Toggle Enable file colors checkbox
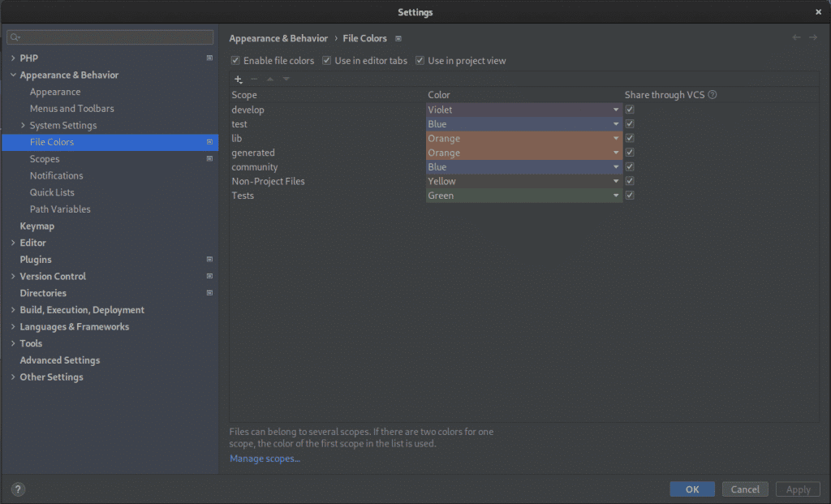831x504 pixels. [235, 60]
